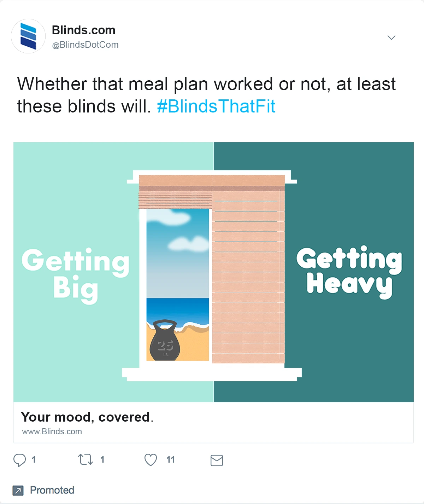Image resolution: width=424 pixels, height=504 pixels.
Task: Click the Promoted arrow icon
Action: tap(18, 491)
